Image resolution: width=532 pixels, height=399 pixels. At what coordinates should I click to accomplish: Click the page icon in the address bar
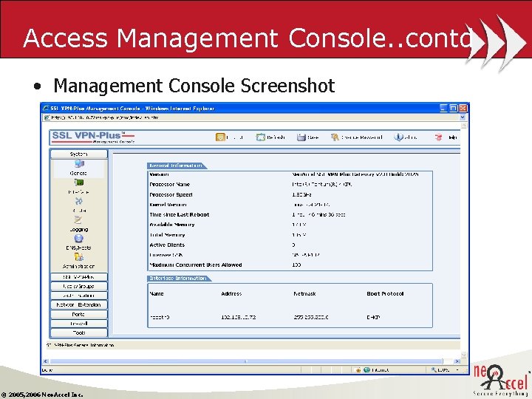tap(47, 117)
